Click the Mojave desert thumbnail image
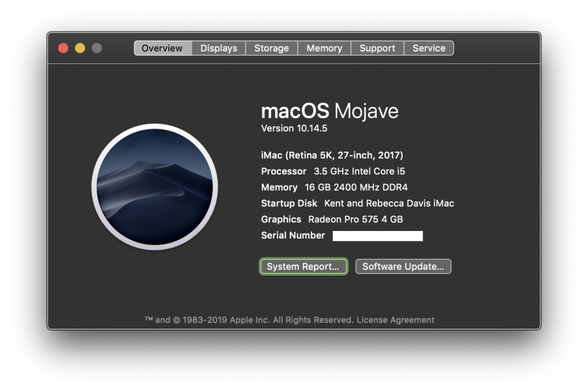Screen dimensions: 588x392 tap(154, 187)
